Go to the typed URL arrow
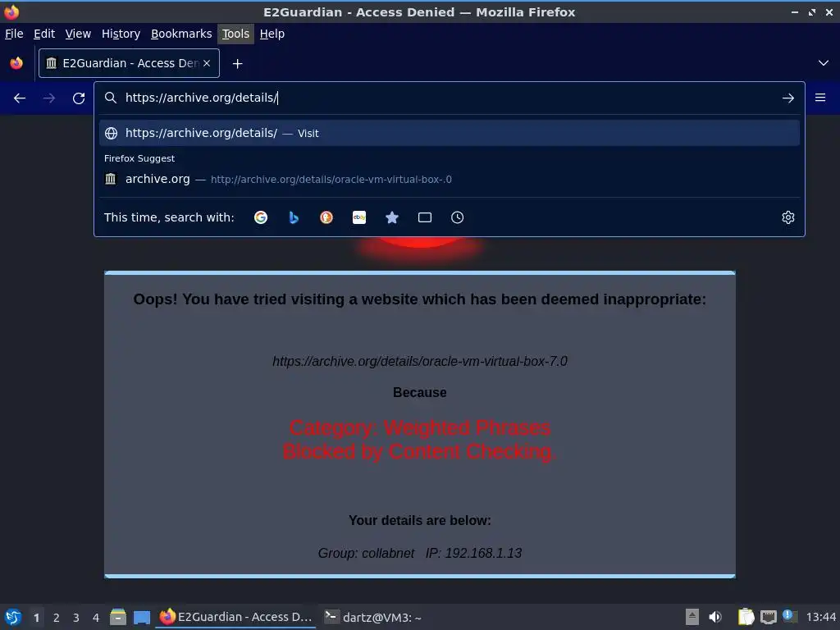Image resolution: width=840 pixels, height=630 pixels. pyautogui.click(x=788, y=98)
